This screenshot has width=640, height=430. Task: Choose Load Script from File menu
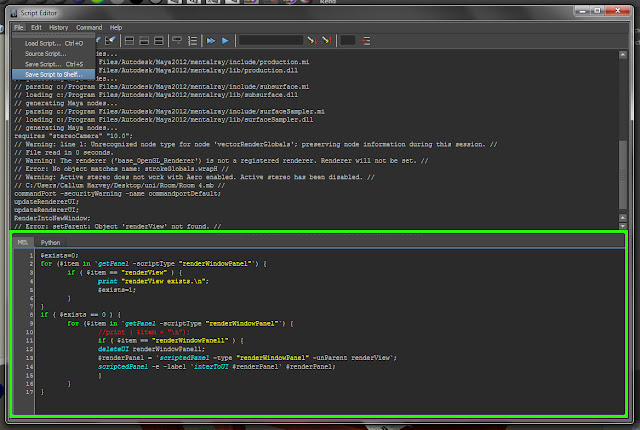53,43
